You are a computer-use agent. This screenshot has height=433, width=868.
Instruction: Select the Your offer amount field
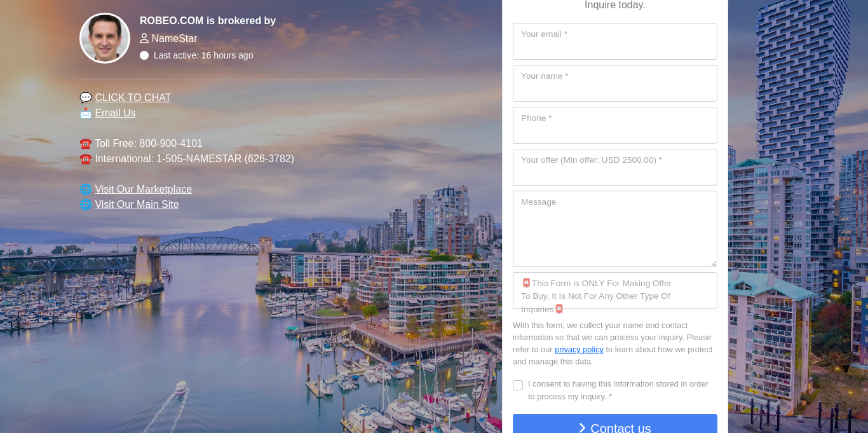615,167
